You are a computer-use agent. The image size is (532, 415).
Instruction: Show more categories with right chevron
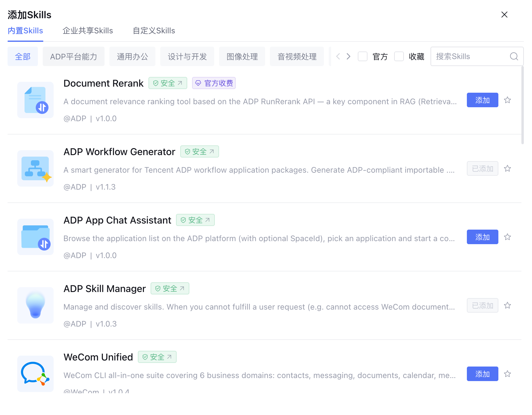(x=348, y=56)
